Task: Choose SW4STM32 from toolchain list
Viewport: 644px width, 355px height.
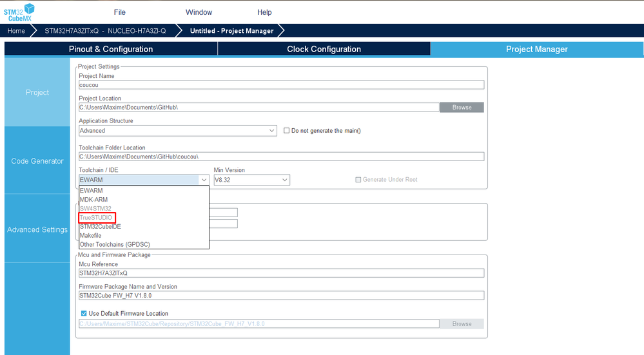Action: tap(144, 209)
